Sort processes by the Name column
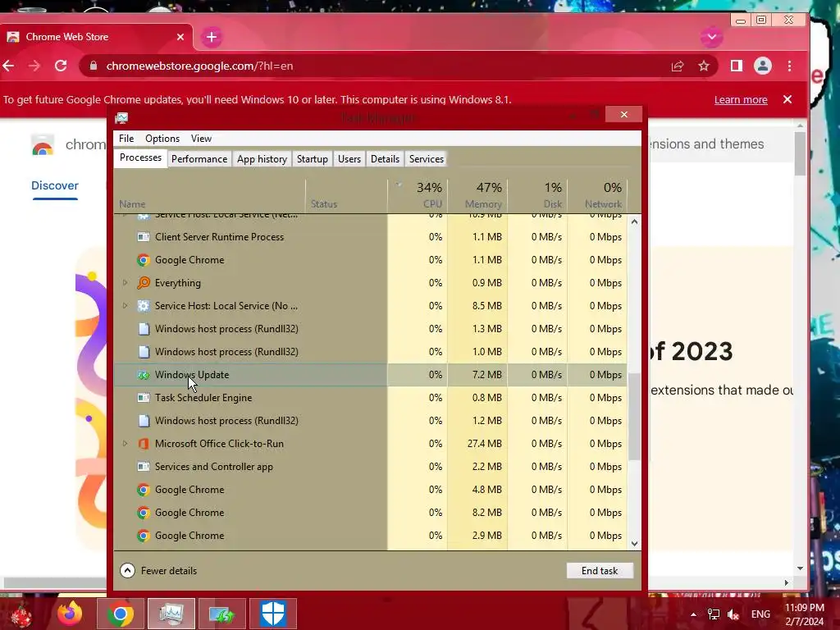Screen dimensions: 840x630 (x=209, y=195)
